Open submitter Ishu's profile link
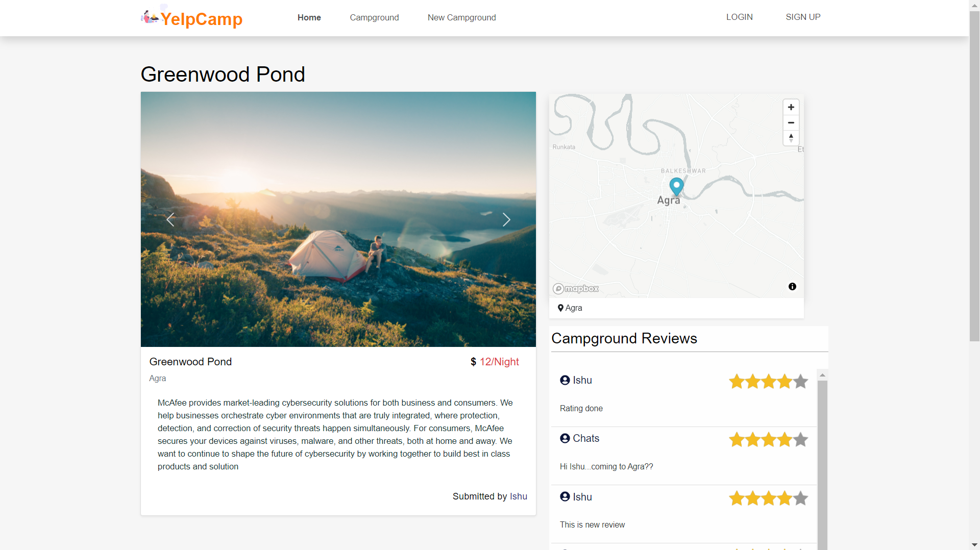The height and width of the screenshot is (550, 980). tap(518, 496)
